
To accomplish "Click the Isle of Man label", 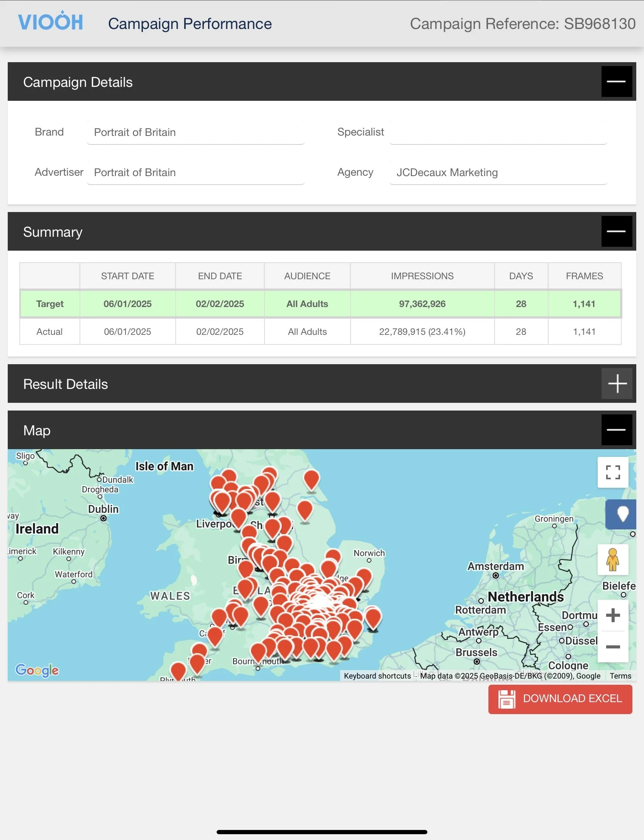I will point(164,466).
